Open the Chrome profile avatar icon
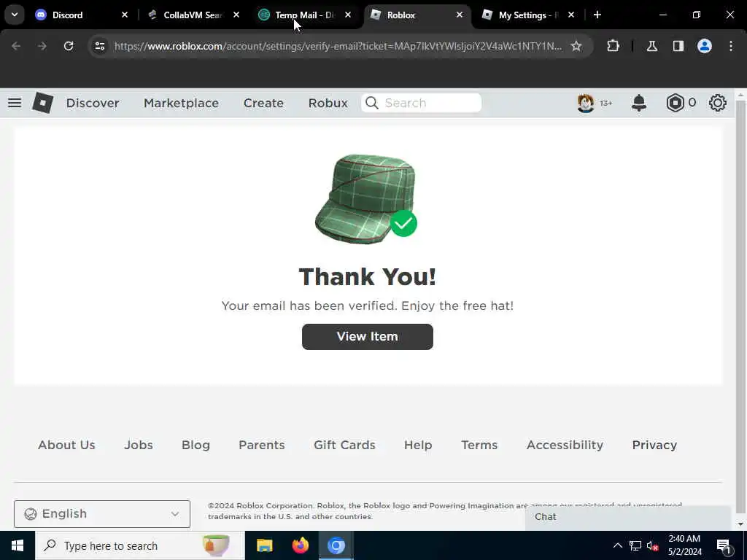The height and width of the screenshot is (560, 747). coord(705,46)
